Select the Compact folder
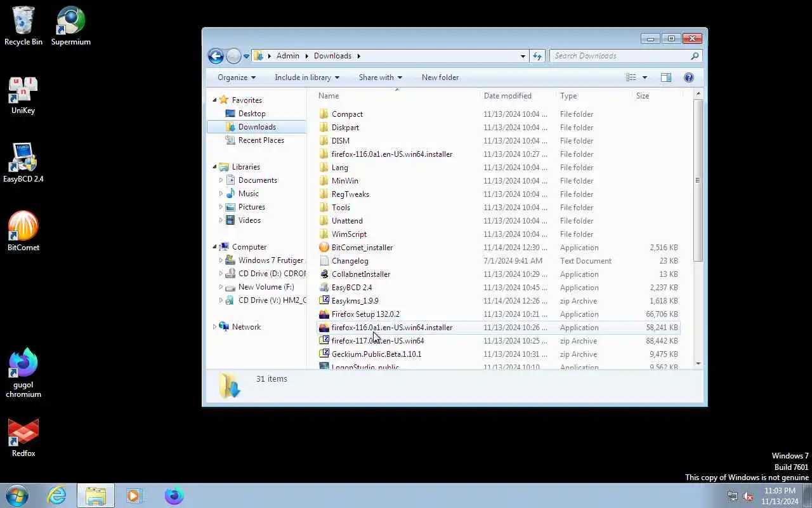The height and width of the screenshot is (508, 812). coord(347,114)
